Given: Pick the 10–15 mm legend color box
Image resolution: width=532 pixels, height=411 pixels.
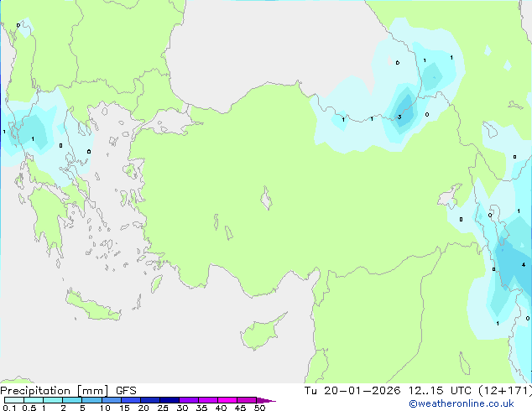Looking at the screenshot, I should [111, 400].
